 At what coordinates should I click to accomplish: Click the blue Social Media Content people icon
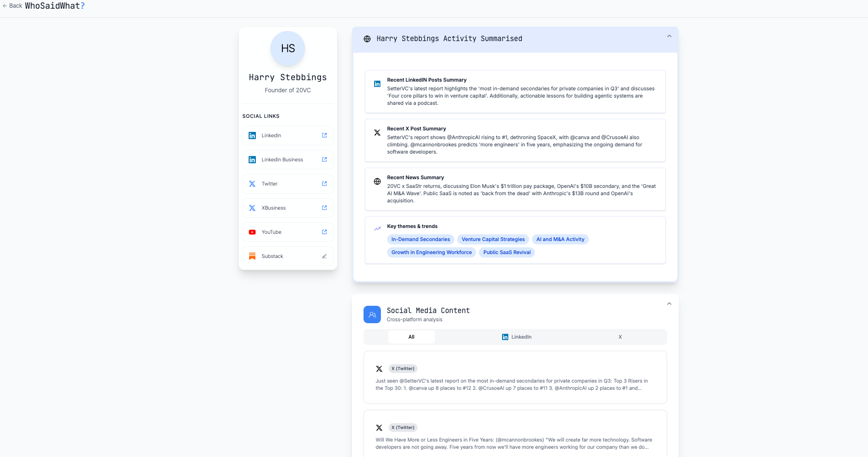372,314
